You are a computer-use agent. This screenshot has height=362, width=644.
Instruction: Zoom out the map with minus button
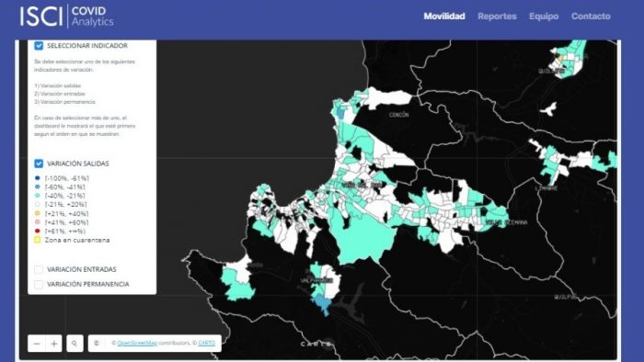(x=37, y=343)
